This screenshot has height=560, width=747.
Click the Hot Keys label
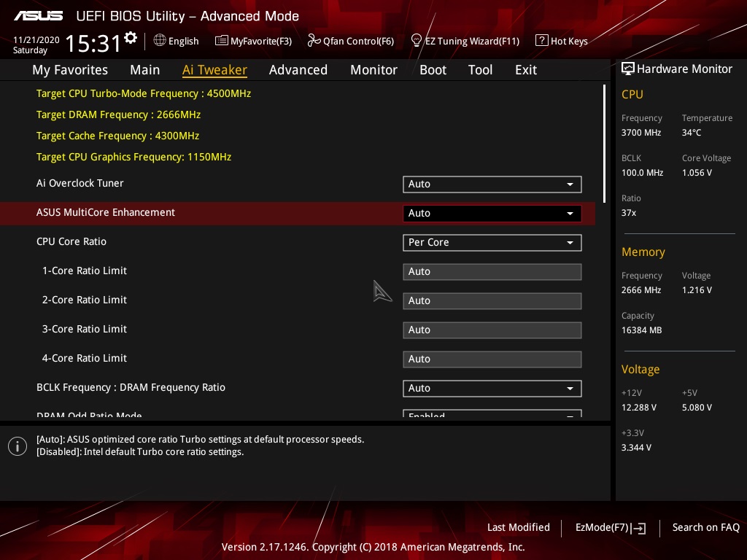569,41
